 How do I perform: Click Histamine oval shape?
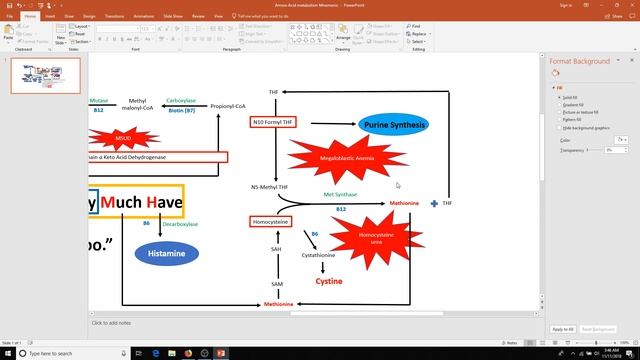(167, 253)
